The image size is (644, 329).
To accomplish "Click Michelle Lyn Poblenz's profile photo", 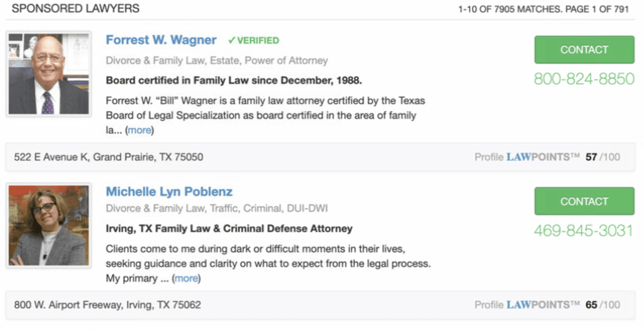I will point(49,225).
